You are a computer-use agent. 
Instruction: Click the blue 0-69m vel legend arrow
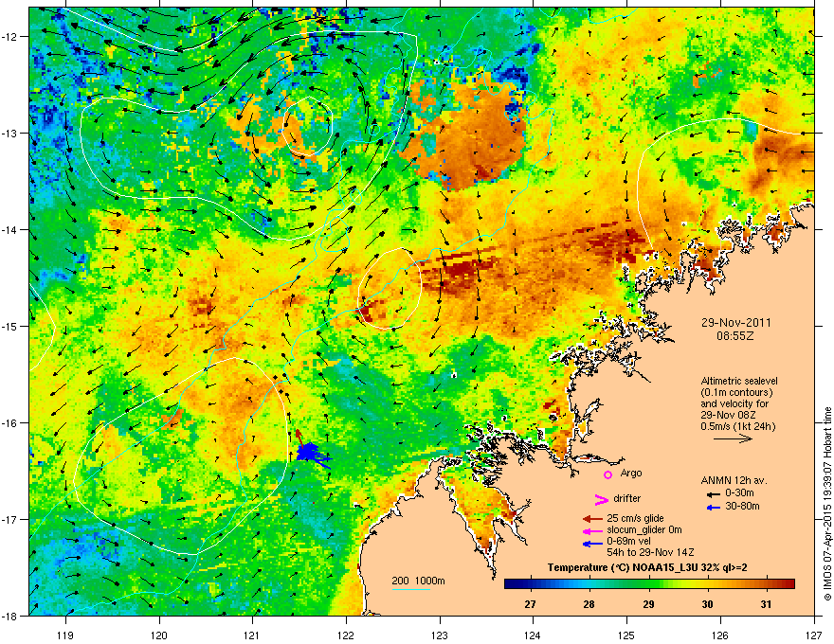592,544
